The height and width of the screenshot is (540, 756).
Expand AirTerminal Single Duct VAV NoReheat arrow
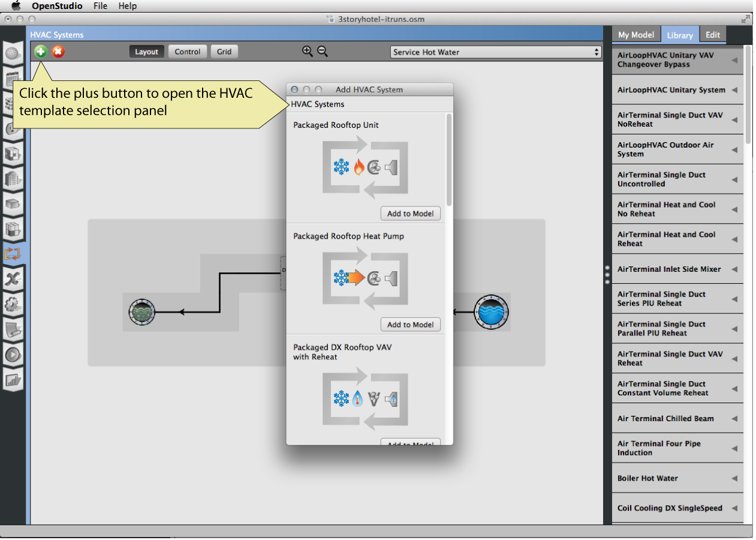point(734,119)
